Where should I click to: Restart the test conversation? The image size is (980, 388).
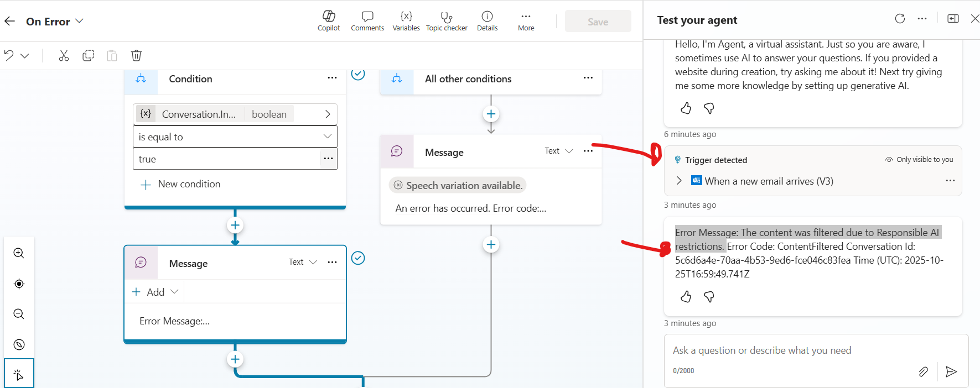pos(900,19)
